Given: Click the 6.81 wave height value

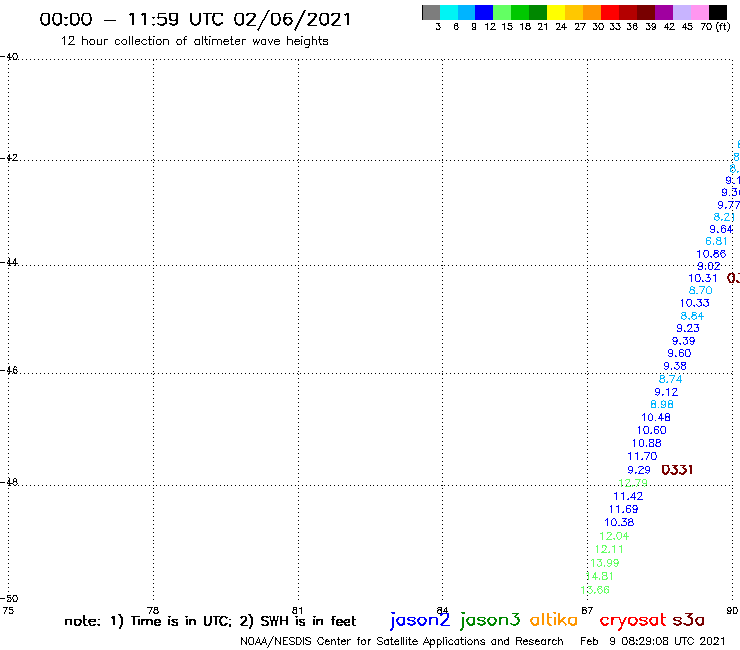Looking at the screenshot, I should (x=716, y=241).
